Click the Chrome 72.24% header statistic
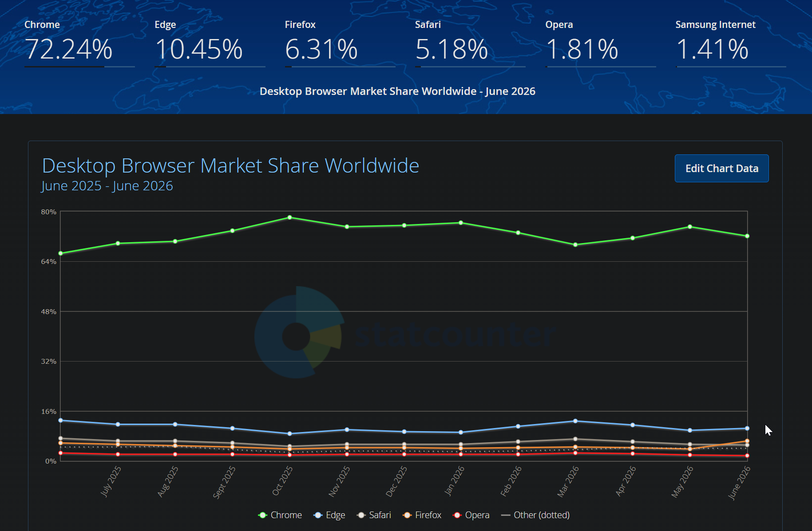The image size is (812, 531). pyautogui.click(x=79, y=43)
